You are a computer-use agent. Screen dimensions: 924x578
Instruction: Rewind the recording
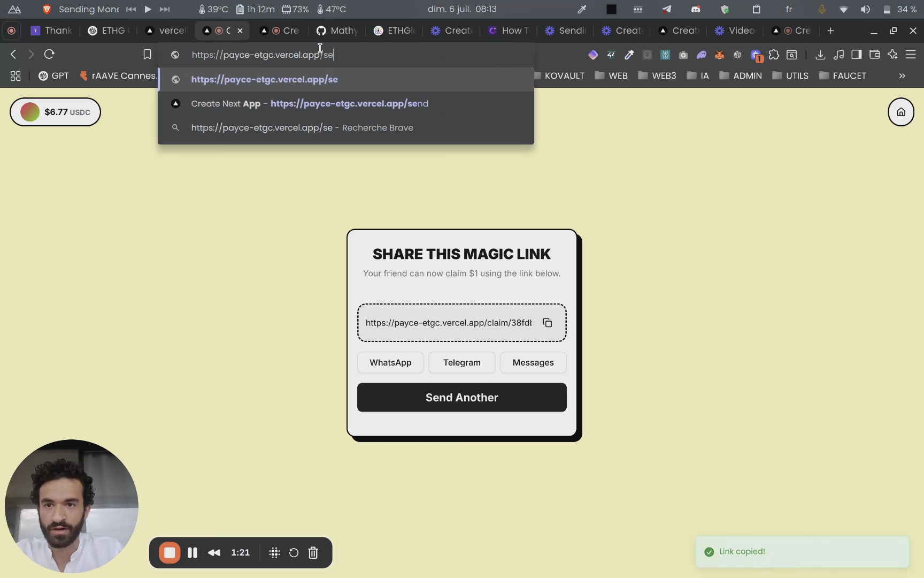214,553
